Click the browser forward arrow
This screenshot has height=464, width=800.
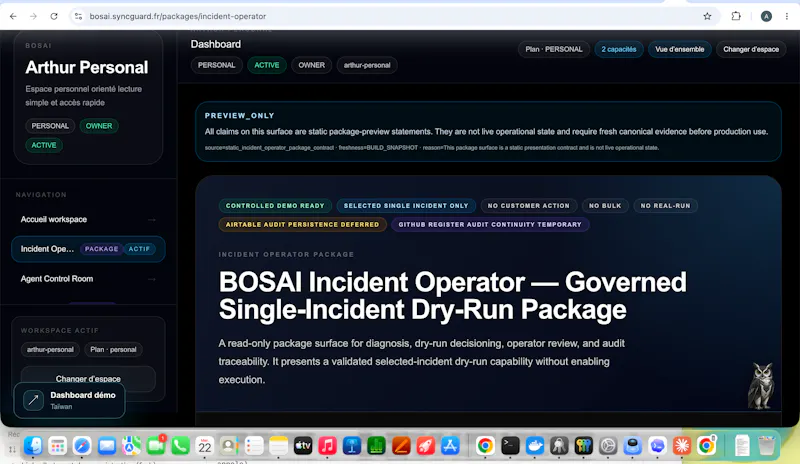[x=33, y=16]
